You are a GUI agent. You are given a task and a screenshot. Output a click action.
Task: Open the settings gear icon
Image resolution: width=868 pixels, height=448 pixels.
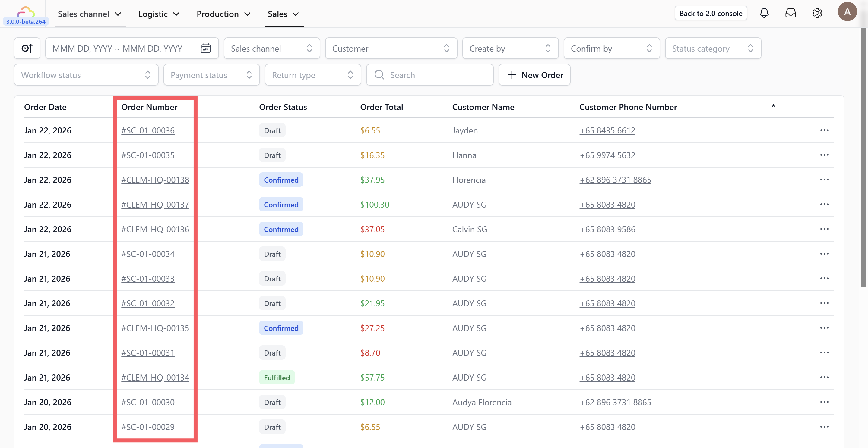click(817, 13)
